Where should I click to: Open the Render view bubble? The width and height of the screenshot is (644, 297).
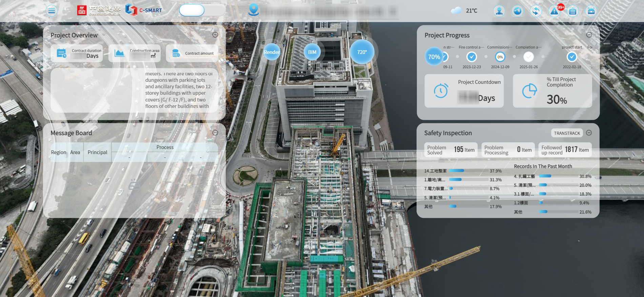(x=271, y=52)
